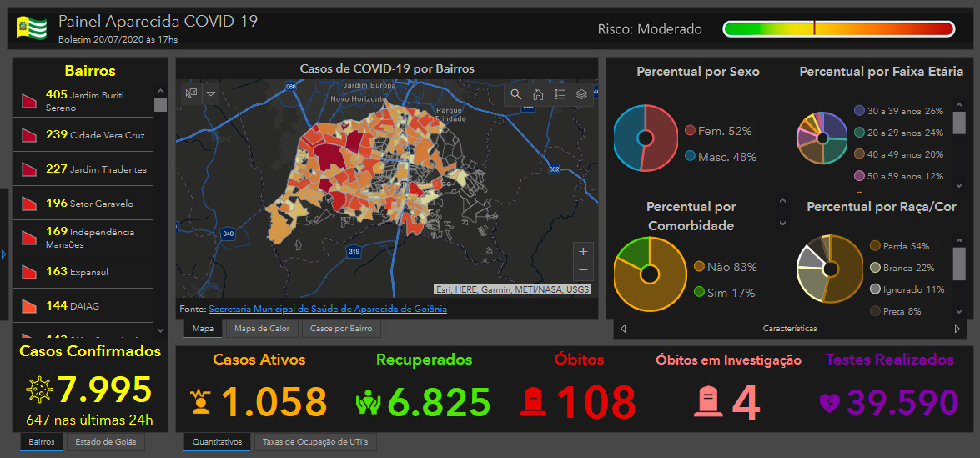
Task: Select the Bairros tab at bottom left
Action: (41, 442)
